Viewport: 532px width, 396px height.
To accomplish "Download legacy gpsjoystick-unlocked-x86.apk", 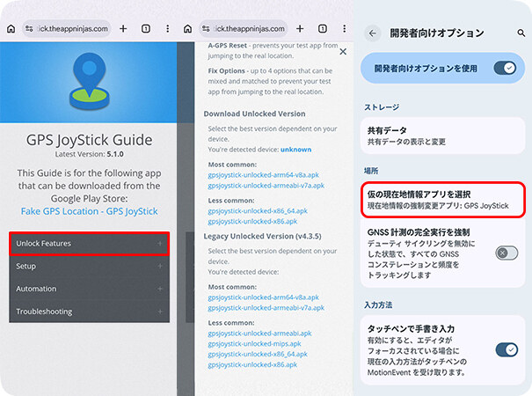I will pyautogui.click(x=252, y=364).
